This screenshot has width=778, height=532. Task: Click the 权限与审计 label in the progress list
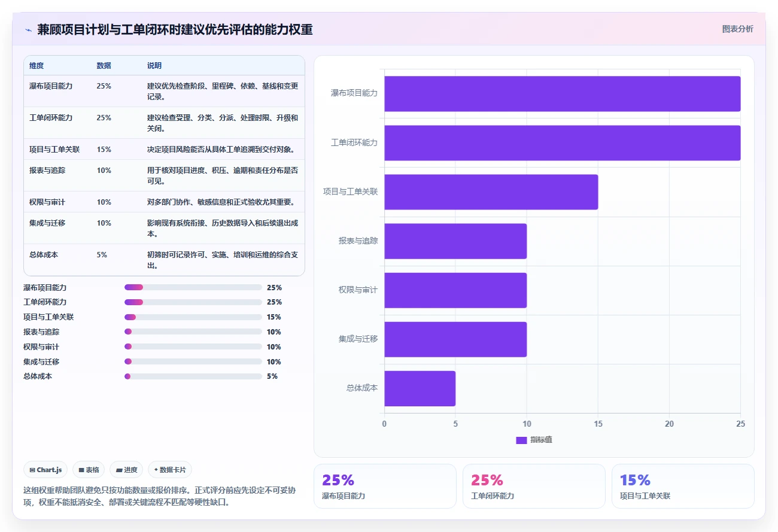pyautogui.click(x=41, y=346)
